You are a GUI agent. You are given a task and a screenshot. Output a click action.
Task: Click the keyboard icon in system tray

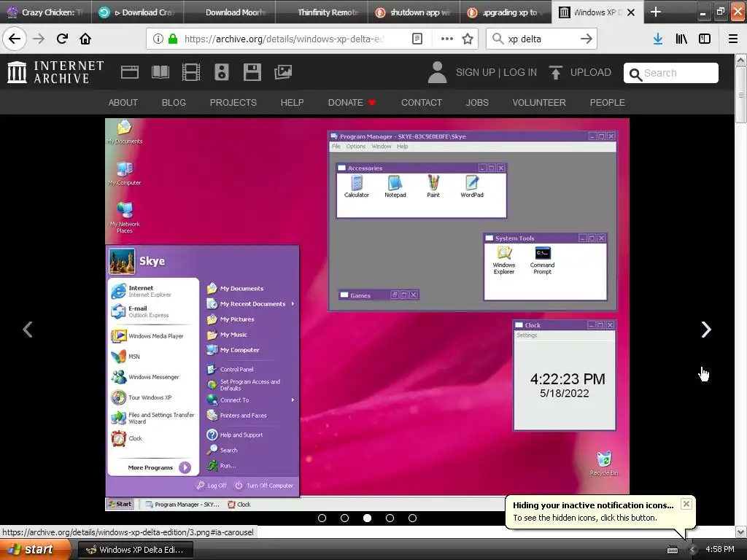click(x=673, y=550)
